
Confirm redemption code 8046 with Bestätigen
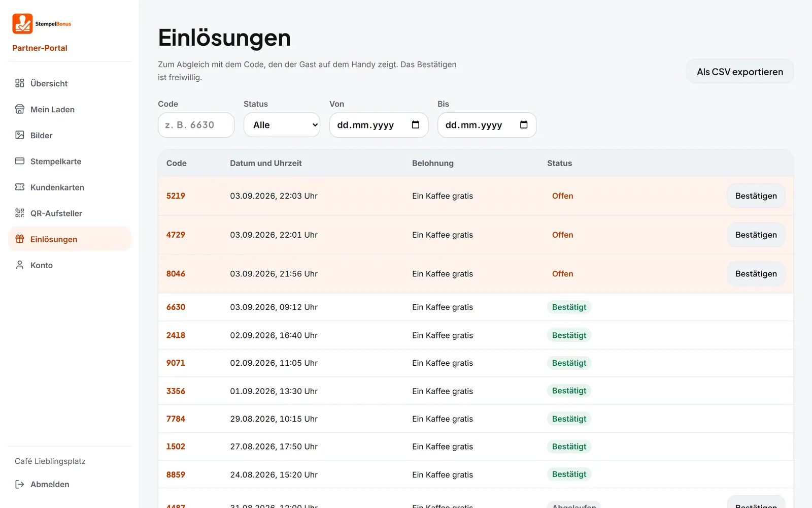tap(756, 274)
